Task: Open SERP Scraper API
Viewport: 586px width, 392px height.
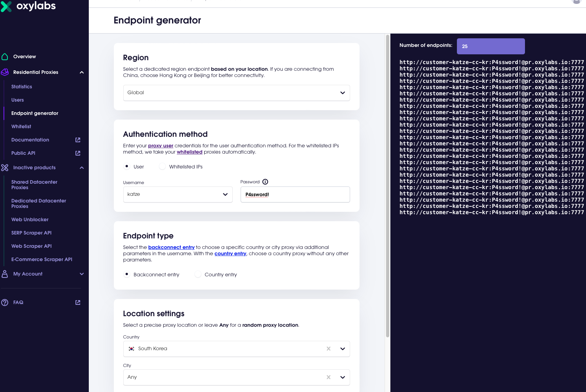Action: 31,233
